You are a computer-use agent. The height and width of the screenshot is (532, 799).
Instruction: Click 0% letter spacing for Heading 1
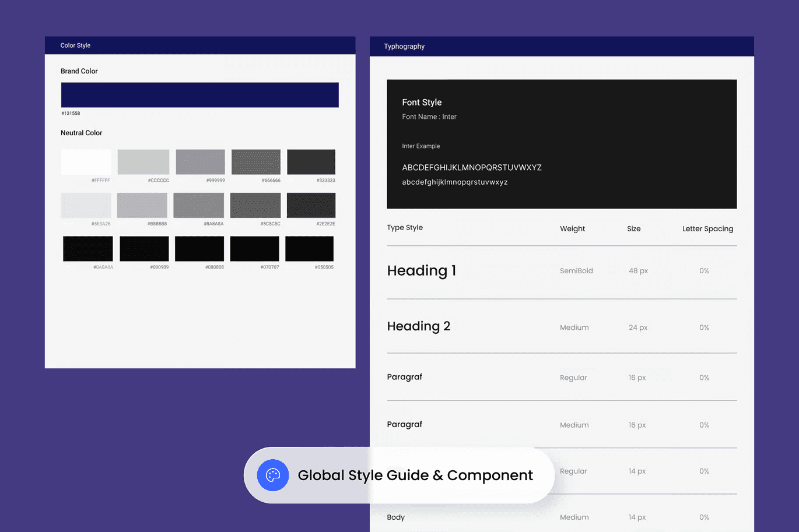(x=705, y=271)
